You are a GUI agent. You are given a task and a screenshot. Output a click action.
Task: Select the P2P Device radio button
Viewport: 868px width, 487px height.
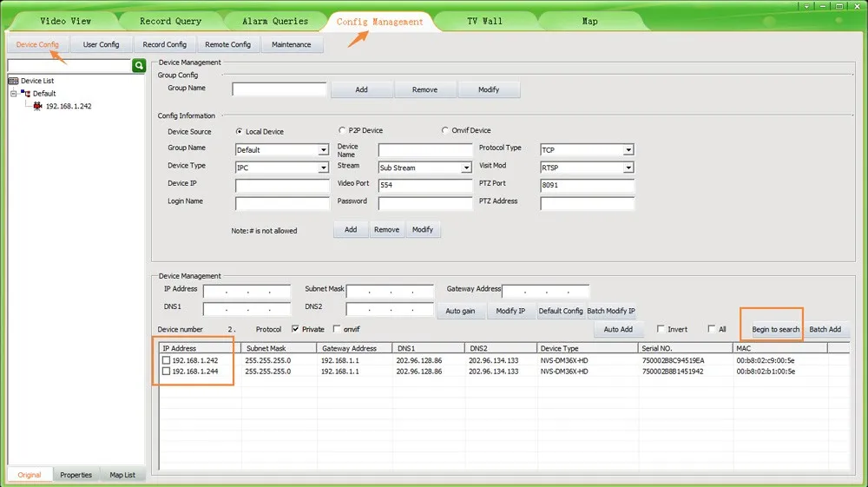[342, 131]
